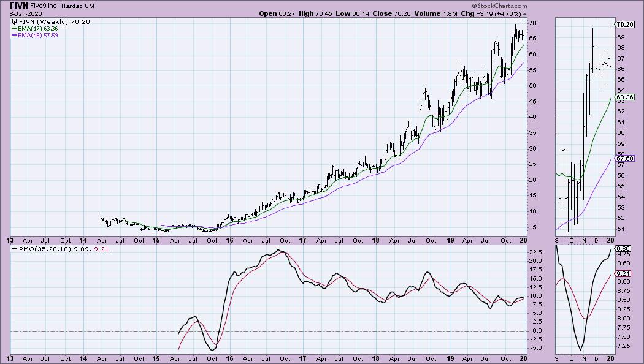Click the 70 label on the main price axis

(x=532, y=23)
